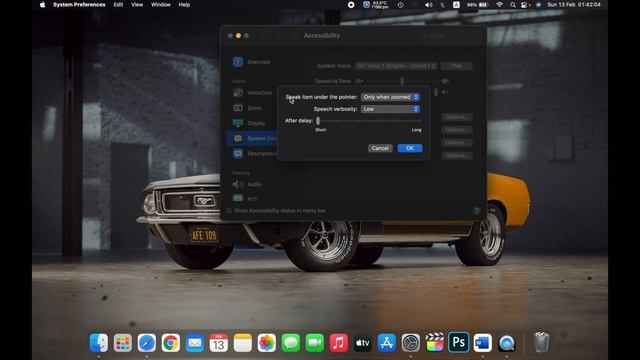
Task: Launch Final Cut Pro from the Dock
Action: 434,343
